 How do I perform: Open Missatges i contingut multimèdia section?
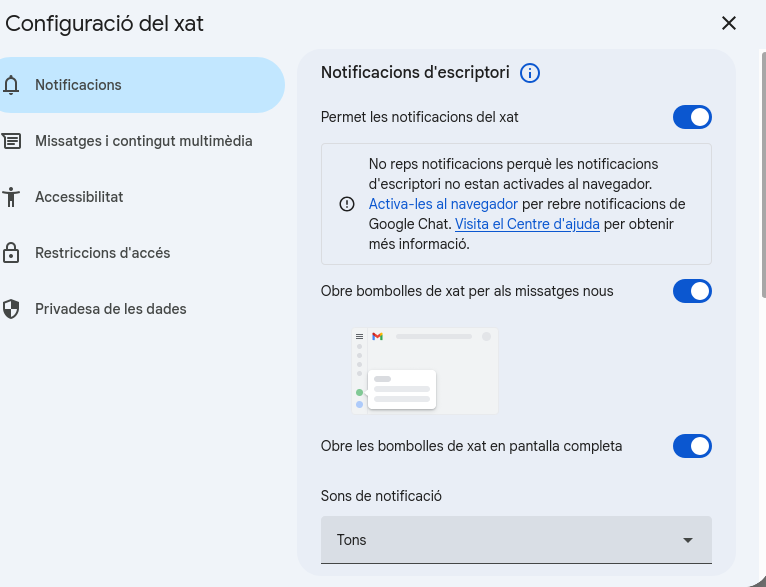[143, 141]
